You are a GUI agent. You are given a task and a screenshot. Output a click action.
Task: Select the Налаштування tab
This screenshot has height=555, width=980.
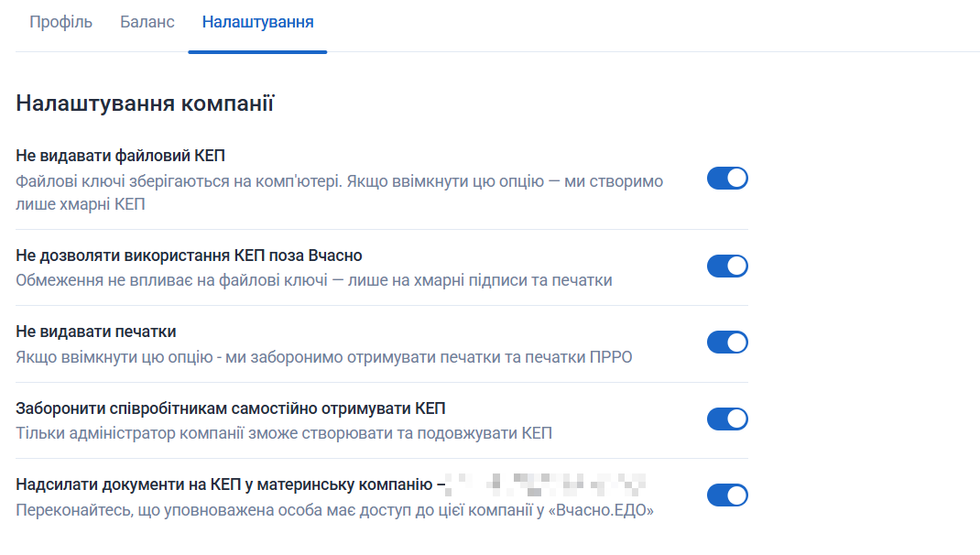(x=257, y=22)
